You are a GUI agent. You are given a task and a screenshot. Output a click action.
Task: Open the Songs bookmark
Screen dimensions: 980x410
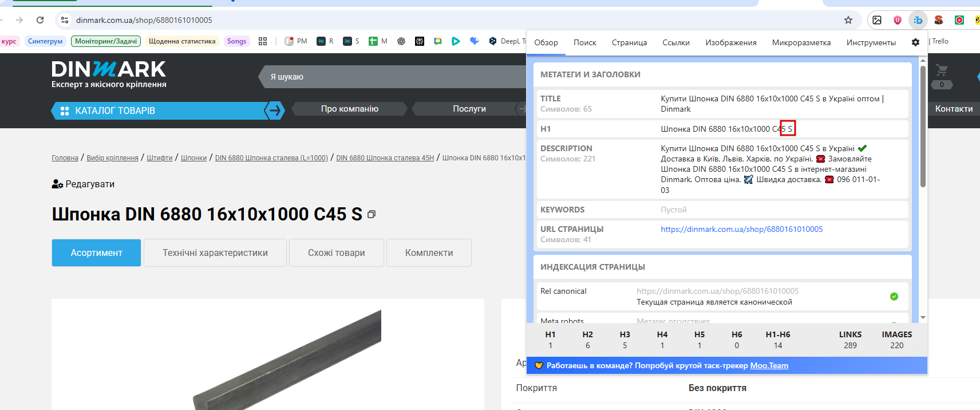[x=236, y=41]
